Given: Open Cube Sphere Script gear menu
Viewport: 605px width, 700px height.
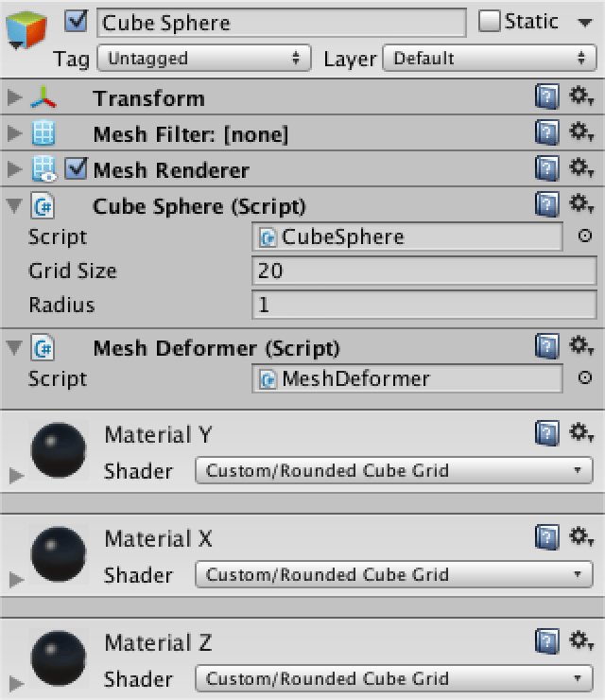Looking at the screenshot, I should coord(581,204).
